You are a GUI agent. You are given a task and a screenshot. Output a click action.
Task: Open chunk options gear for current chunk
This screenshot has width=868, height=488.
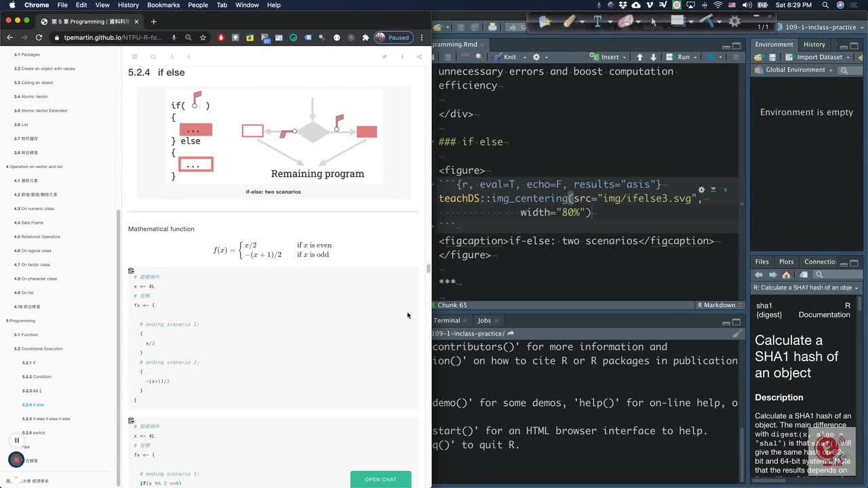point(702,190)
